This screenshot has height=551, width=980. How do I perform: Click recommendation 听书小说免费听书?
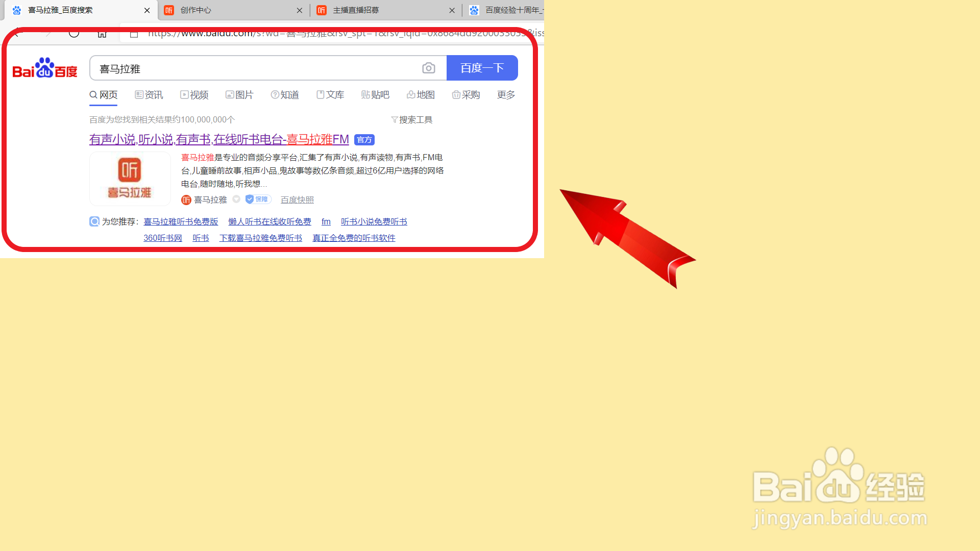pos(374,221)
